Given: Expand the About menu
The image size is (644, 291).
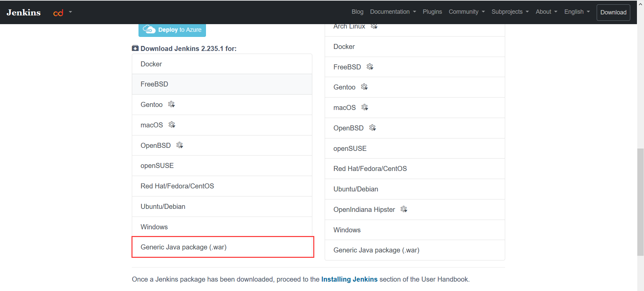Looking at the screenshot, I should tap(546, 12).
